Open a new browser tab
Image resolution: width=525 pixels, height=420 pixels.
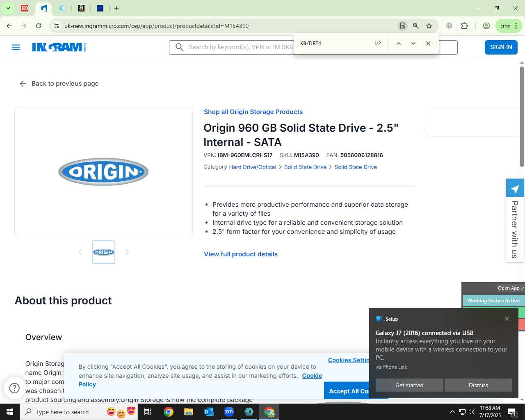point(116,8)
